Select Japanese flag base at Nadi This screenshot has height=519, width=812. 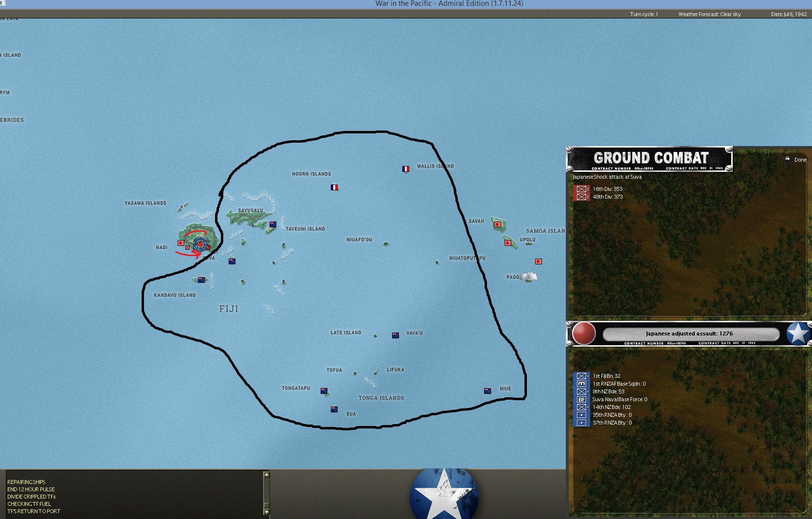tap(181, 242)
